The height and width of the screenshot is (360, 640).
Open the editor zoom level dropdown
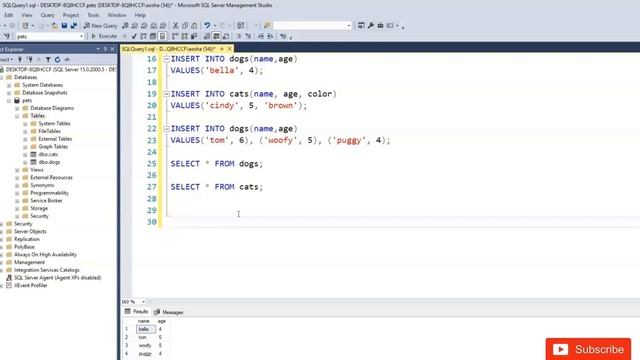click(x=143, y=302)
